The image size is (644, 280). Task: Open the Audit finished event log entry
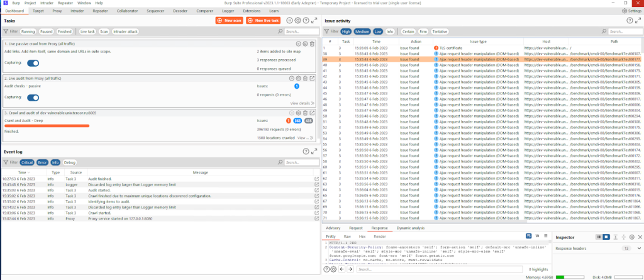click(x=316, y=179)
